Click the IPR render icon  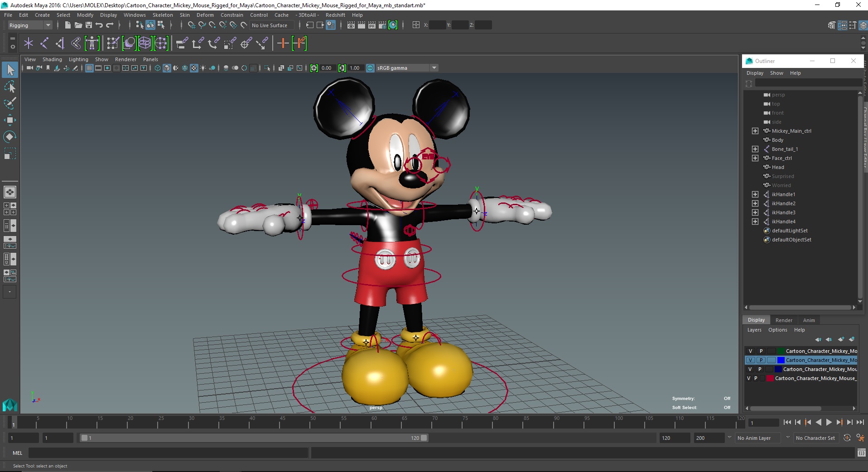click(x=372, y=25)
